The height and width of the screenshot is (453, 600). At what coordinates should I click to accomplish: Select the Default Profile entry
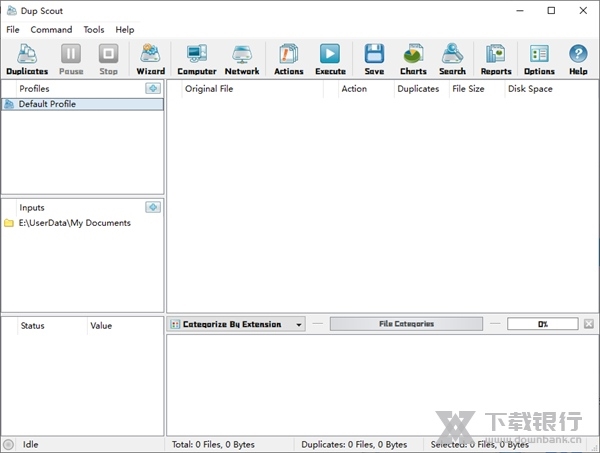click(47, 104)
